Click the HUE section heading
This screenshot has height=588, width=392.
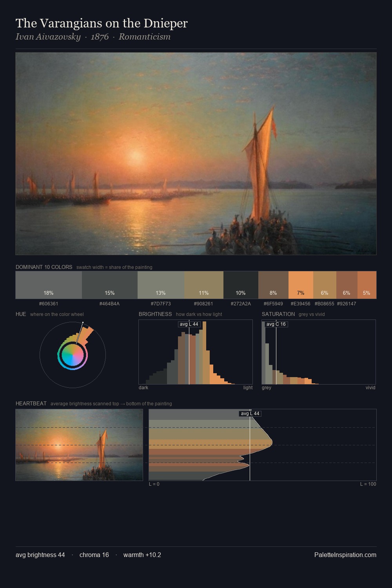21,314
